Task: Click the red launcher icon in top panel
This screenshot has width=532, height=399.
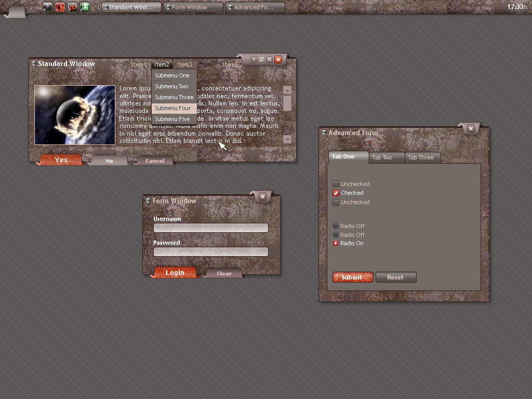Action: pos(60,7)
